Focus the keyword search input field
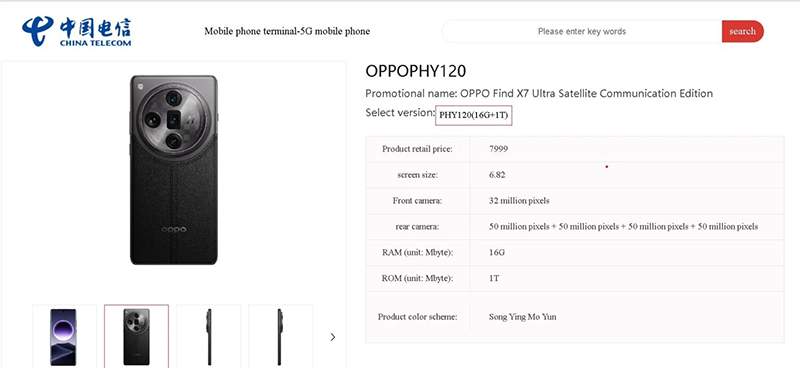Image resolution: width=800 pixels, height=368 pixels. 582,31
